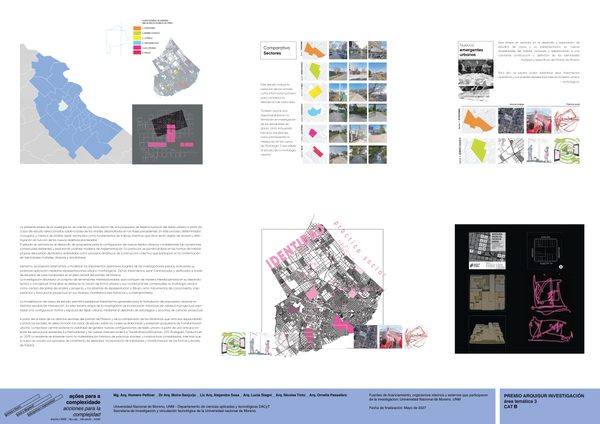Click red collage thumbnail right of central map
Screen dimensions: 600x424
pos(390,337)
